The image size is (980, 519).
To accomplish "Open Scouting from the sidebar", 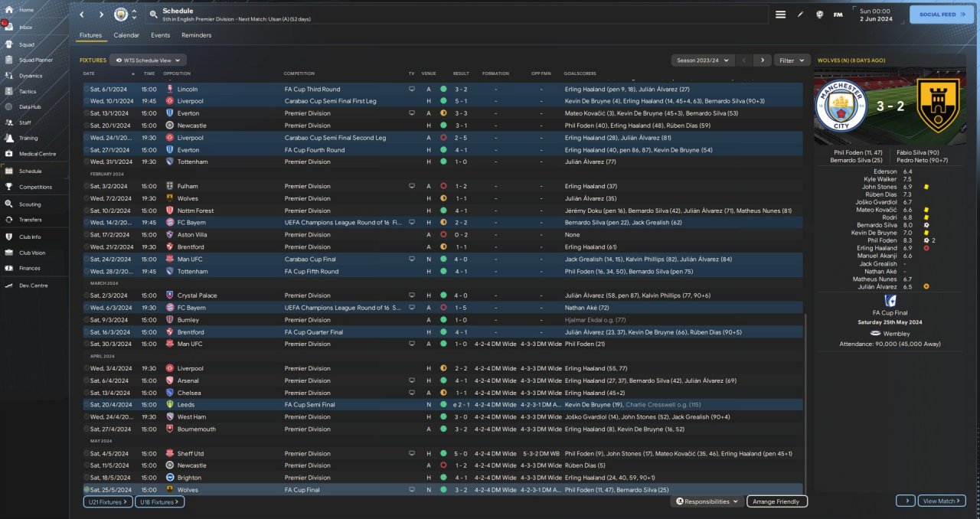I will pos(9,204).
